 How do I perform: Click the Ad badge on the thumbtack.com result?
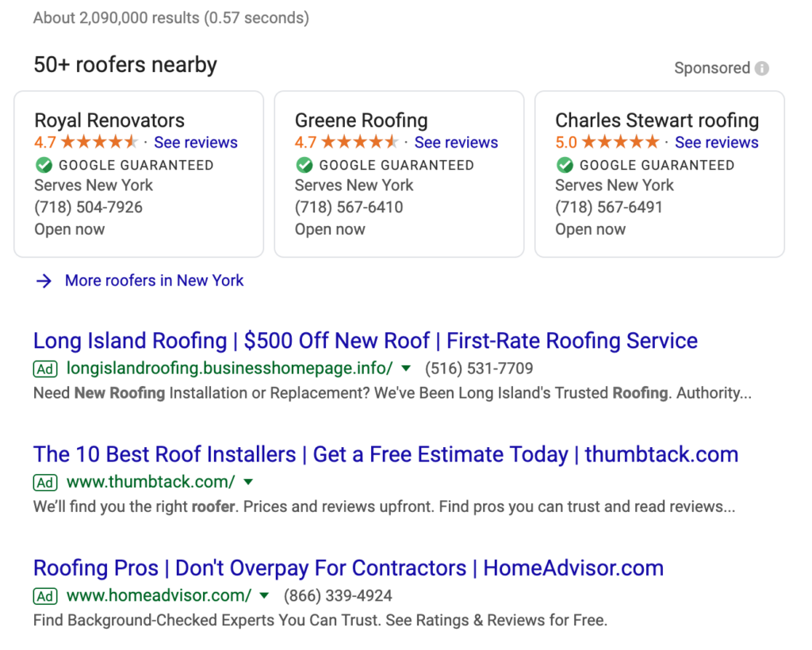click(45, 482)
